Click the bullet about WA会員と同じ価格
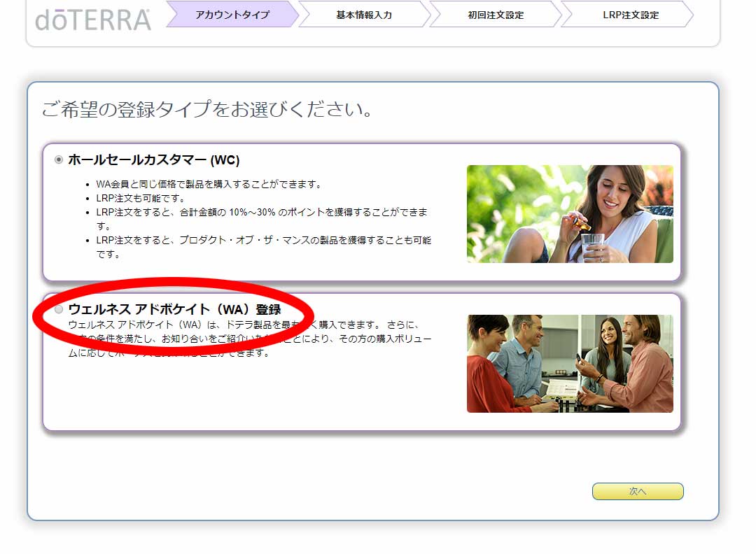Viewport: 756px width, 554px height. tap(209, 185)
